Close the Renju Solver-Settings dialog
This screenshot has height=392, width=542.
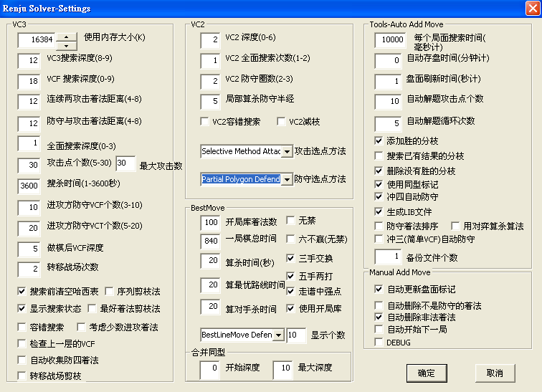click(x=531, y=9)
